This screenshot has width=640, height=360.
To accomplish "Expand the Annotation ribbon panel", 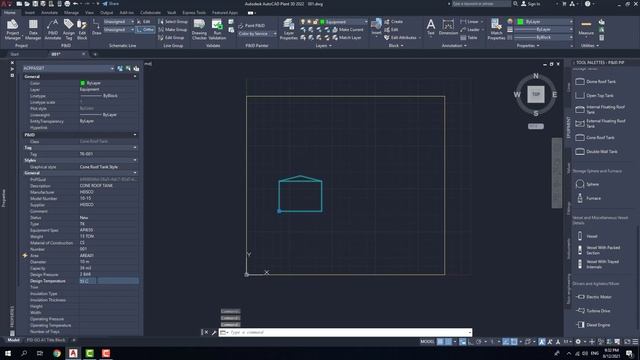I will (454, 46).
